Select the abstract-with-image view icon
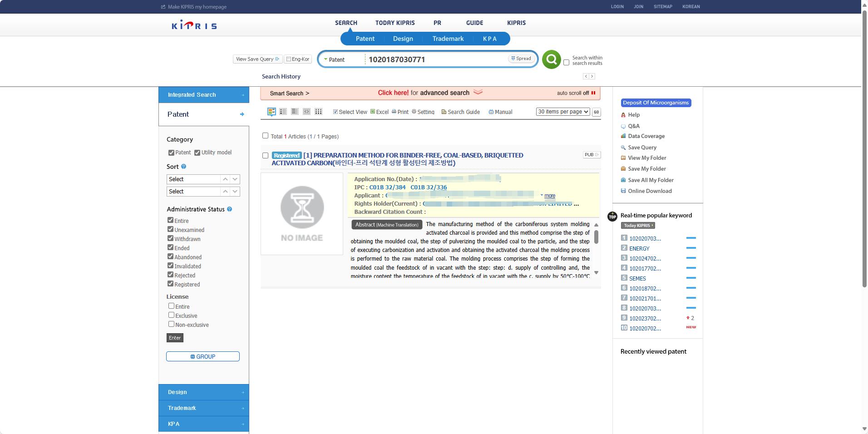The image size is (868, 434). coord(271,111)
